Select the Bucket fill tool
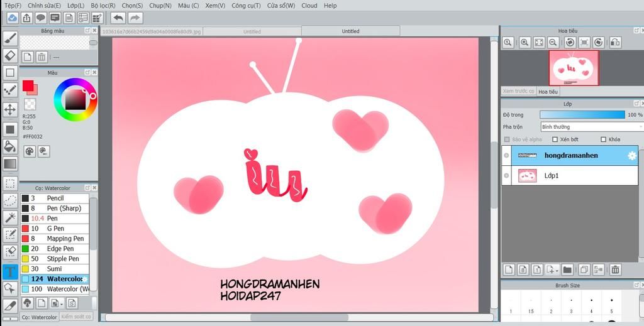The width and height of the screenshot is (644, 326). [x=10, y=146]
